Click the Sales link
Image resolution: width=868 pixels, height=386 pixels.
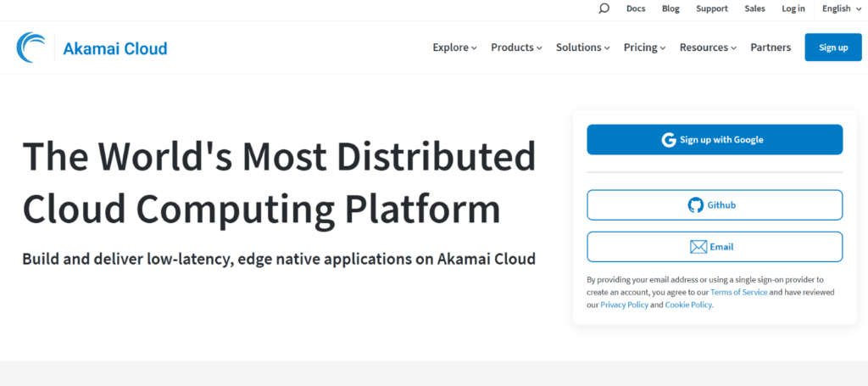[754, 8]
